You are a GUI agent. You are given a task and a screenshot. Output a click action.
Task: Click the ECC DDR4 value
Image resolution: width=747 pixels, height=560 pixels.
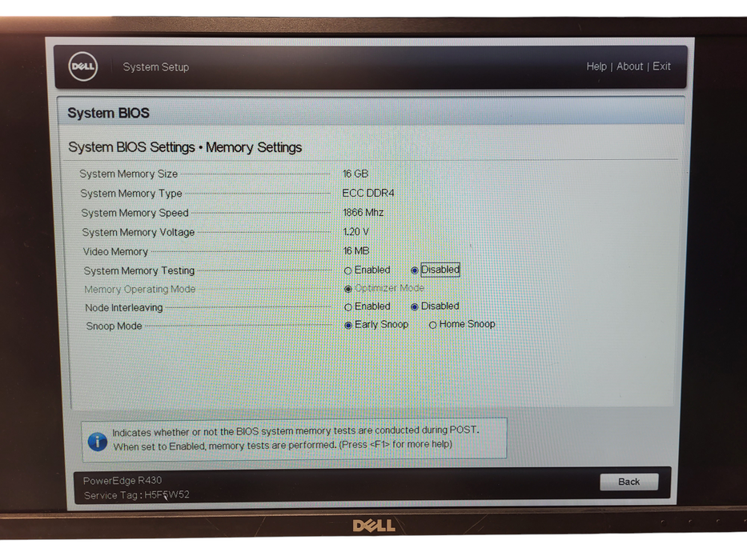click(368, 193)
